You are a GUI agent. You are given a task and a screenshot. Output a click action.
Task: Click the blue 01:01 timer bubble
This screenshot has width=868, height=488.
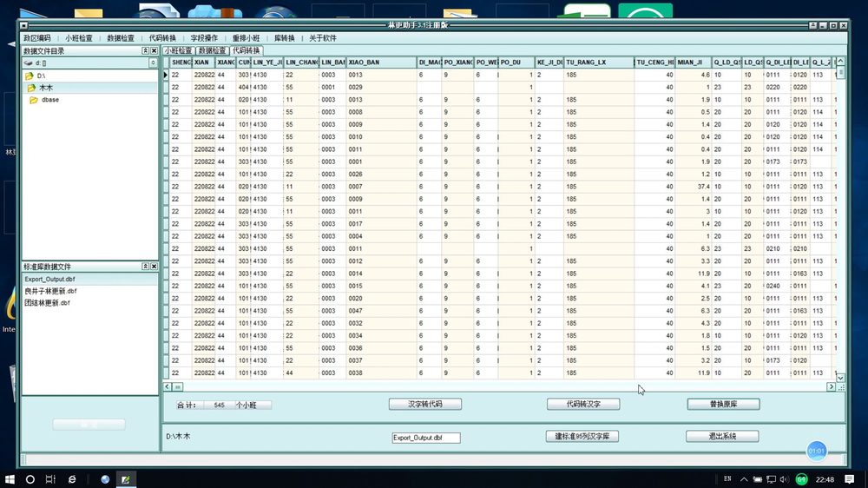click(817, 451)
